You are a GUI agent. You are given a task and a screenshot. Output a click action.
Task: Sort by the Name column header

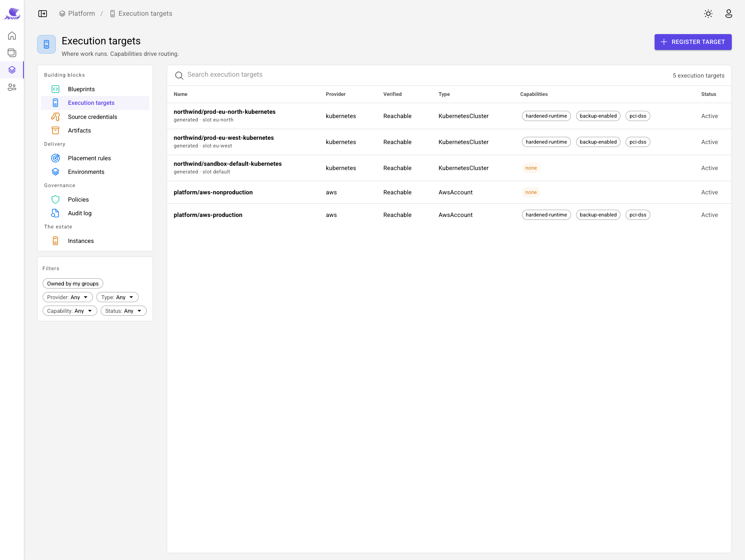[x=180, y=94]
